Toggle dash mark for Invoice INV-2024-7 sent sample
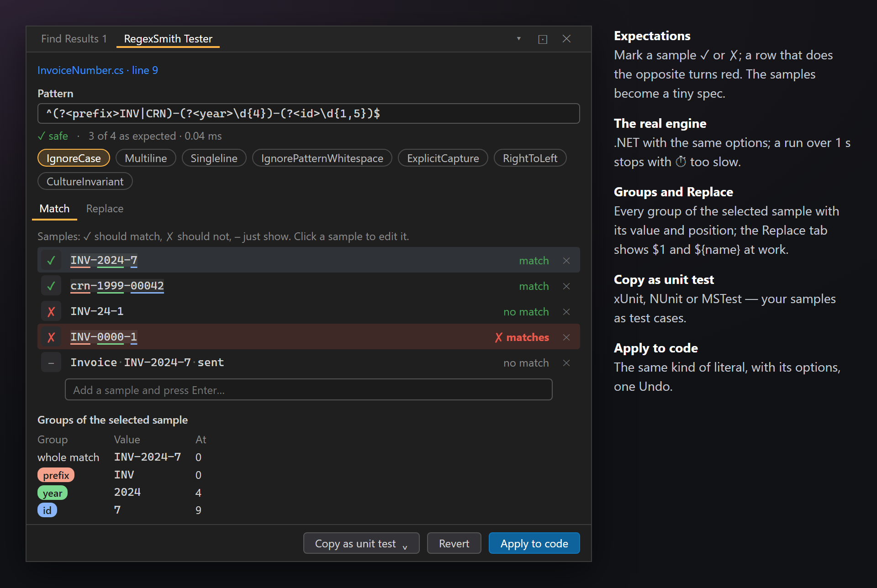Screen dimensions: 877x588 51,362
